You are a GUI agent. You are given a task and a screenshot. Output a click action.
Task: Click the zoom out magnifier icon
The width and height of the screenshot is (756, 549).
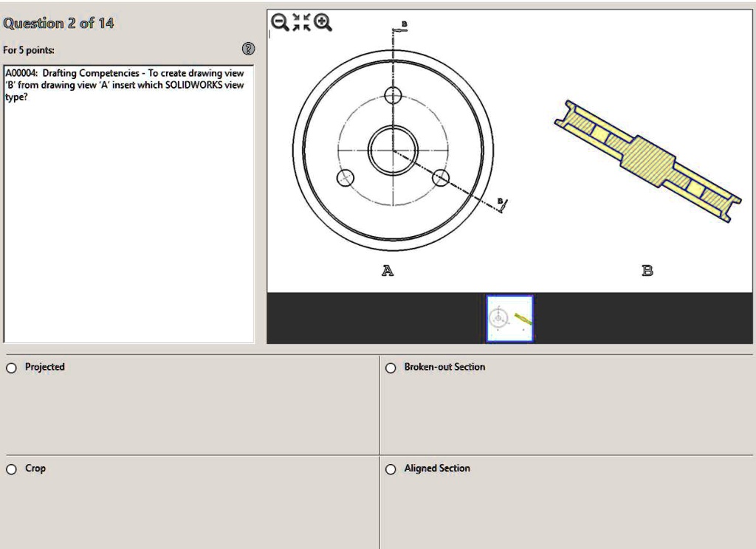click(x=280, y=24)
